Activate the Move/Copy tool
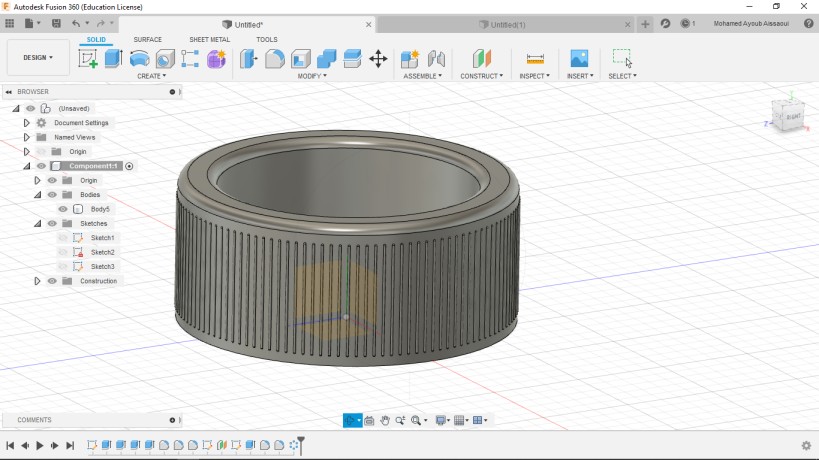819x460 pixels. pyautogui.click(x=378, y=59)
